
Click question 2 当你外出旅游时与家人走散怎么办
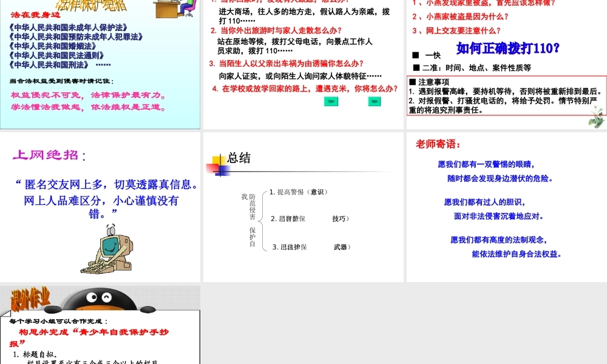coord(276,30)
